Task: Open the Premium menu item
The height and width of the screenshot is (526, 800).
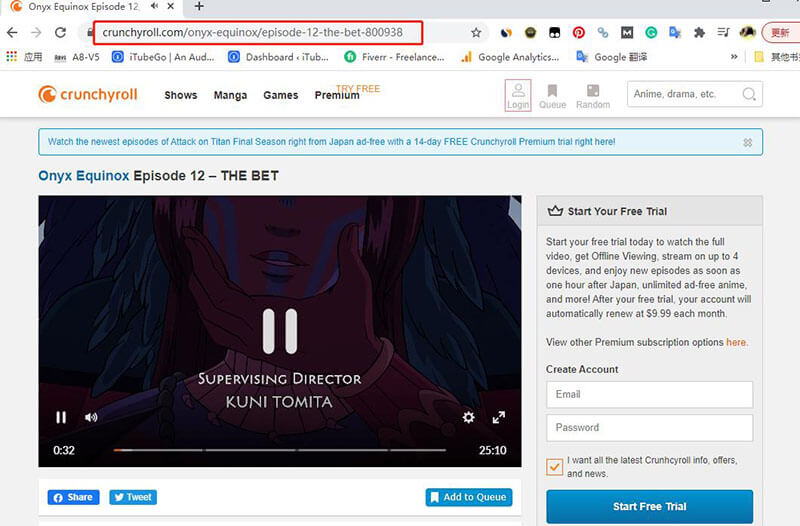Action: [x=337, y=95]
